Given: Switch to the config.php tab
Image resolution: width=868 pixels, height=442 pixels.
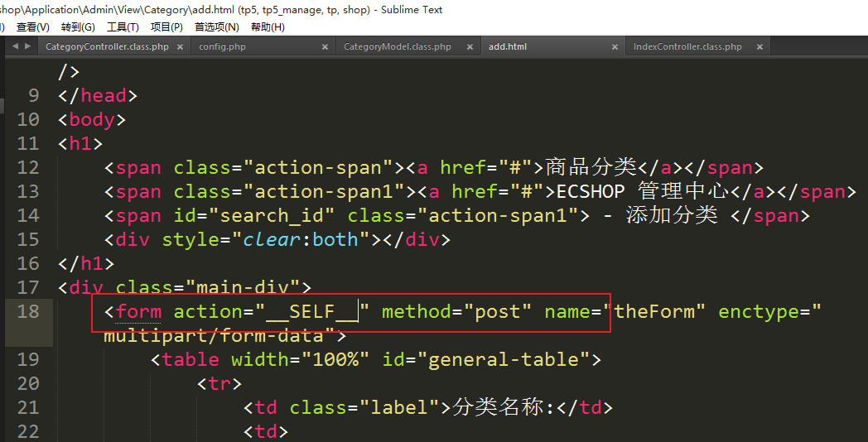Looking at the screenshot, I should coord(222,47).
